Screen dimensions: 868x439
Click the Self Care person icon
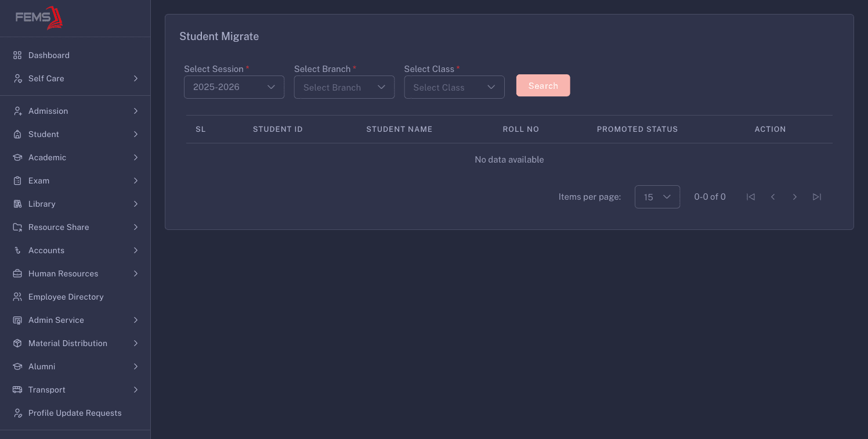17,78
